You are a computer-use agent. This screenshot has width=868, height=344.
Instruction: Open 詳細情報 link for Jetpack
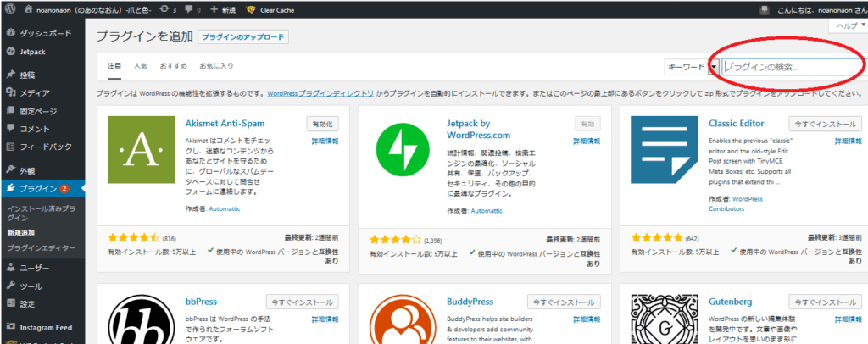[x=587, y=141]
